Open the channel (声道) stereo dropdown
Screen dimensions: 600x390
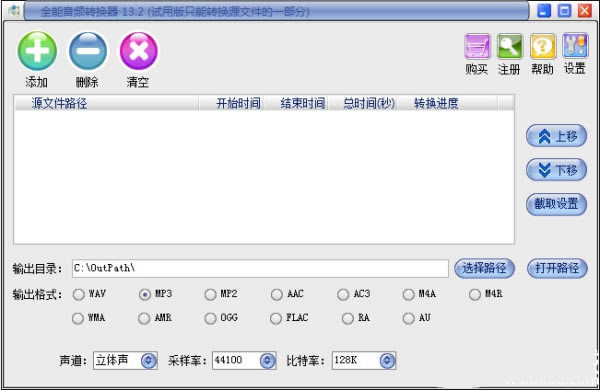(148, 361)
